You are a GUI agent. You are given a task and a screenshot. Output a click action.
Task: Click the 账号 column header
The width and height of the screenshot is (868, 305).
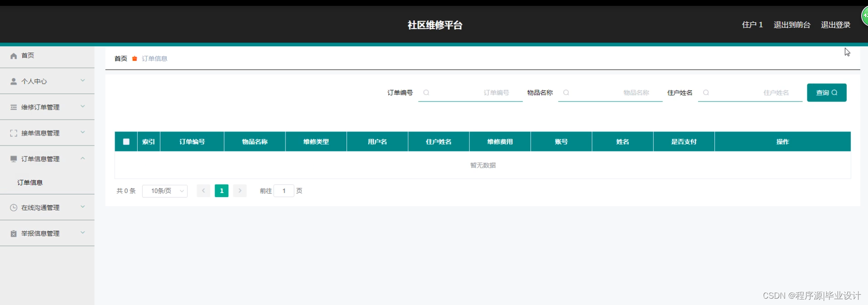(x=561, y=142)
